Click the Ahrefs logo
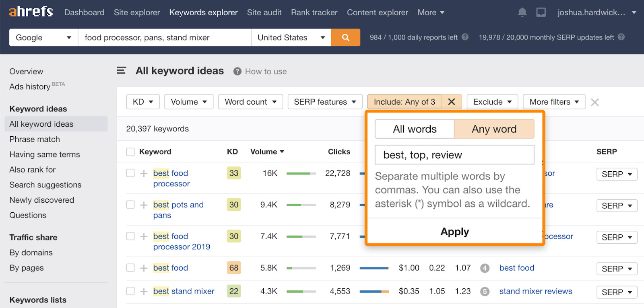 pyautogui.click(x=31, y=12)
